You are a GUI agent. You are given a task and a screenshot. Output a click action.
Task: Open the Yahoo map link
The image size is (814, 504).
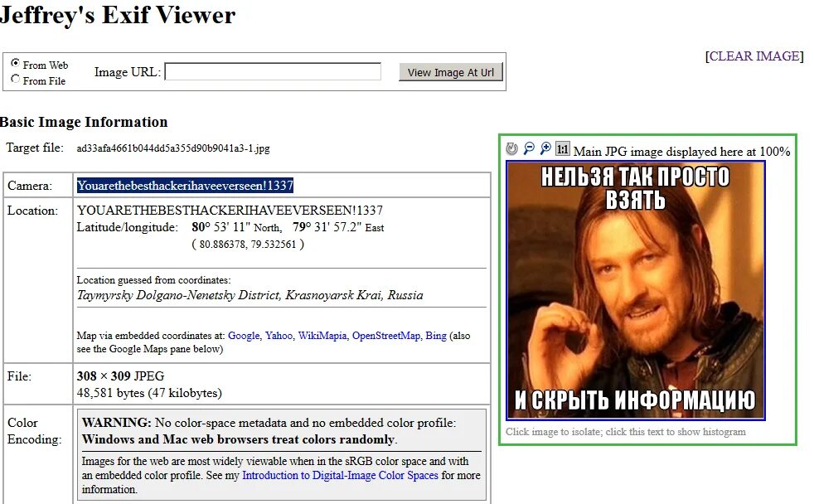tap(279, 336)
